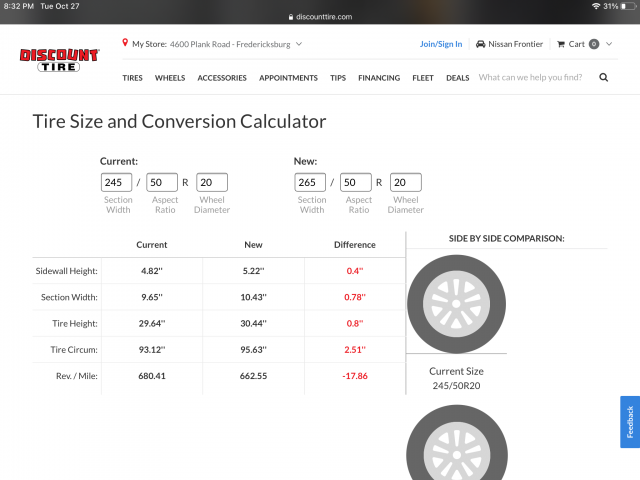Image resolution: width=640 pixels, height=480 pixels.
Task: Click the Wi-Fi status icon
Action: pyautogui.click(x=596, y=6)
